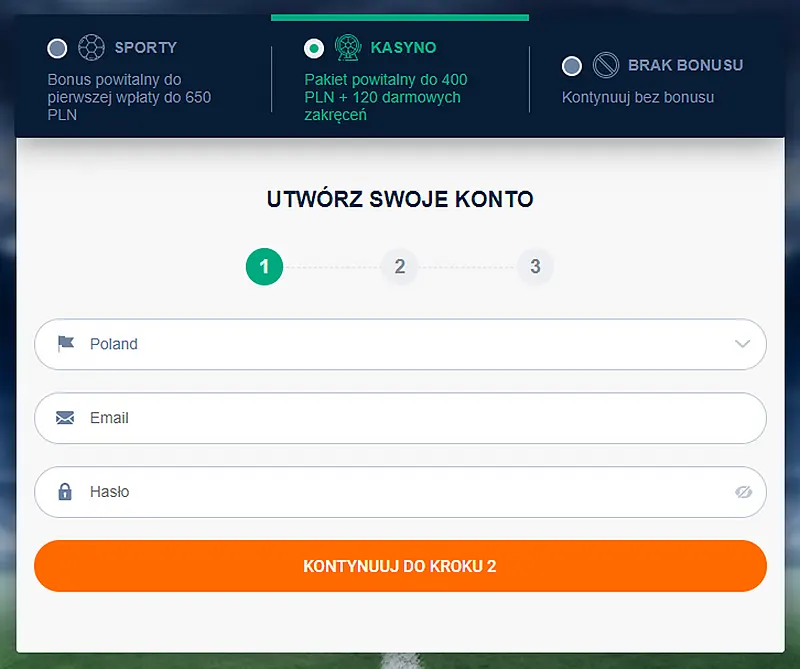
Task: Click the 'UTWÓRZ SWOJE KONTO' heading
Action: (400, 199)
